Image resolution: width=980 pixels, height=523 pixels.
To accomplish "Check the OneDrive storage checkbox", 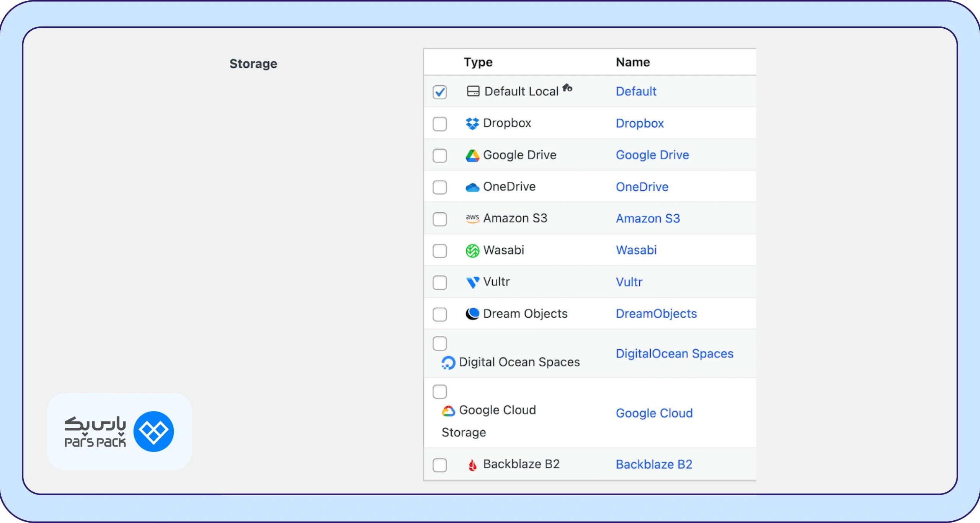I will click(x=440, y=187).
